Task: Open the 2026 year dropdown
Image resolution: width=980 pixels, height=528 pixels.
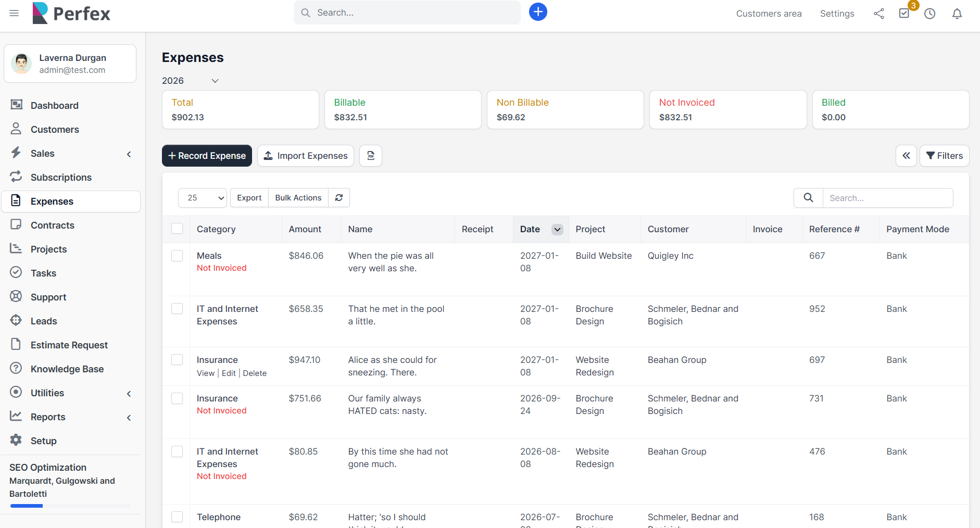Action: point(191,81)
